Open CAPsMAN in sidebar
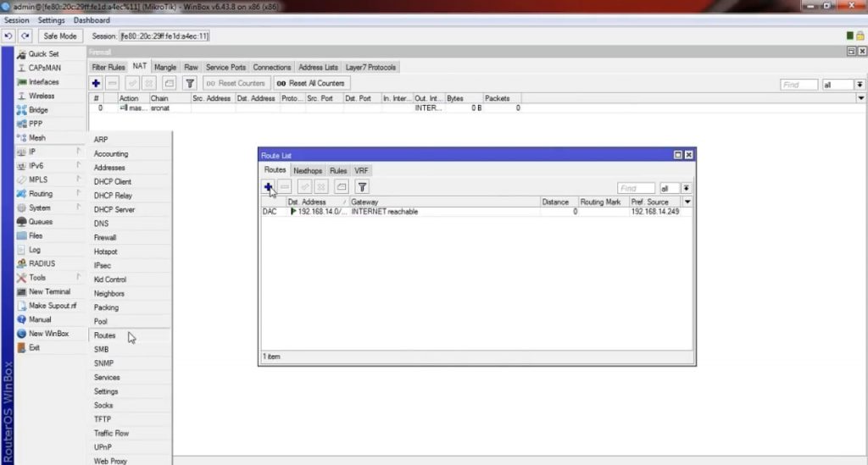This screenshot has width=868, height=465. coord(44,68)
